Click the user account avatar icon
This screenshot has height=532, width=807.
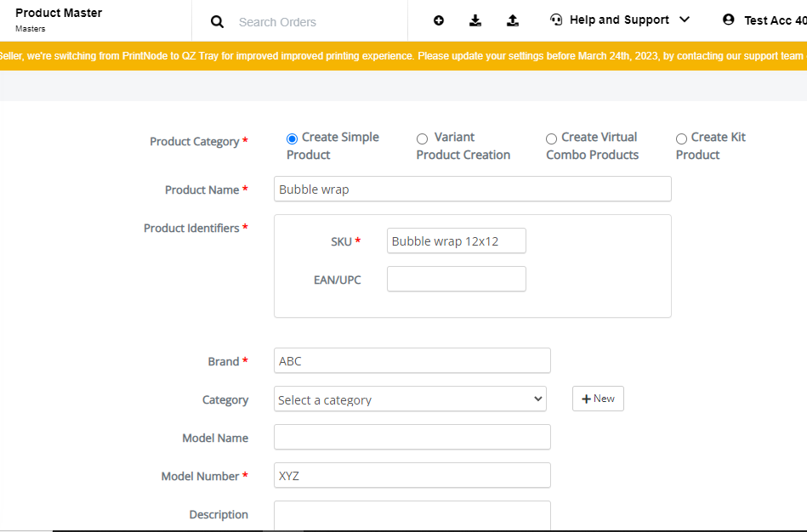tap(728, 20)
